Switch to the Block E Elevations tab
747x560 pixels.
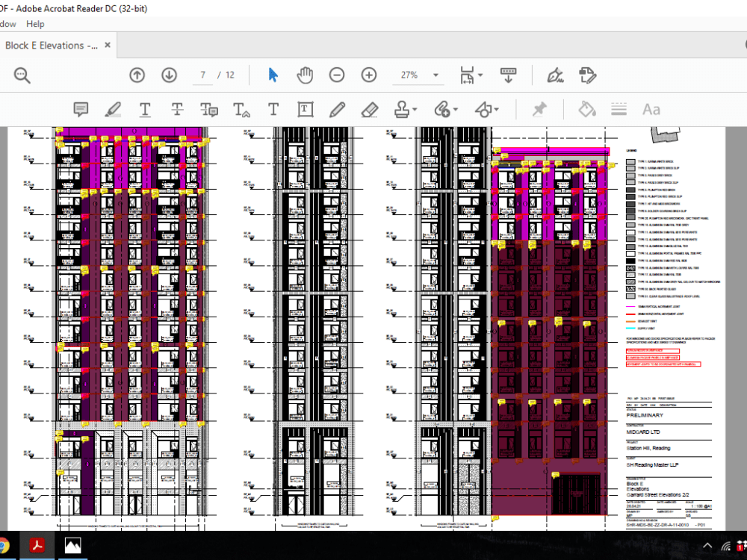52,46
